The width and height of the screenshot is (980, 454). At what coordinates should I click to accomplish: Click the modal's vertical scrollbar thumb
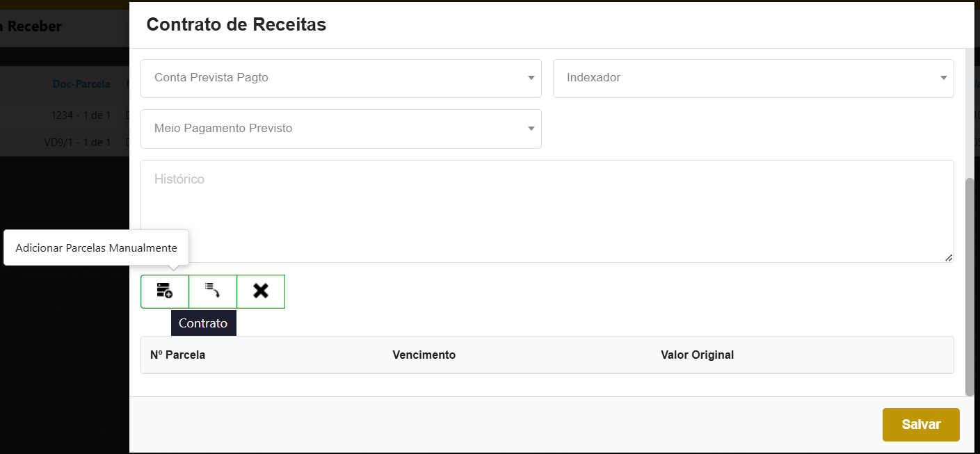970,285
